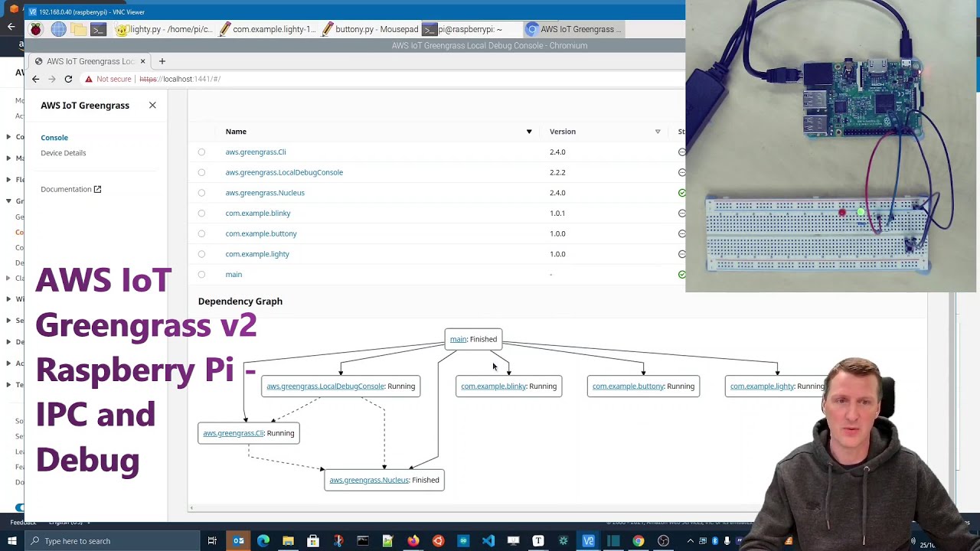Open com.example.lighty in the table
This screenshot has height=551, width=980.
257,254
